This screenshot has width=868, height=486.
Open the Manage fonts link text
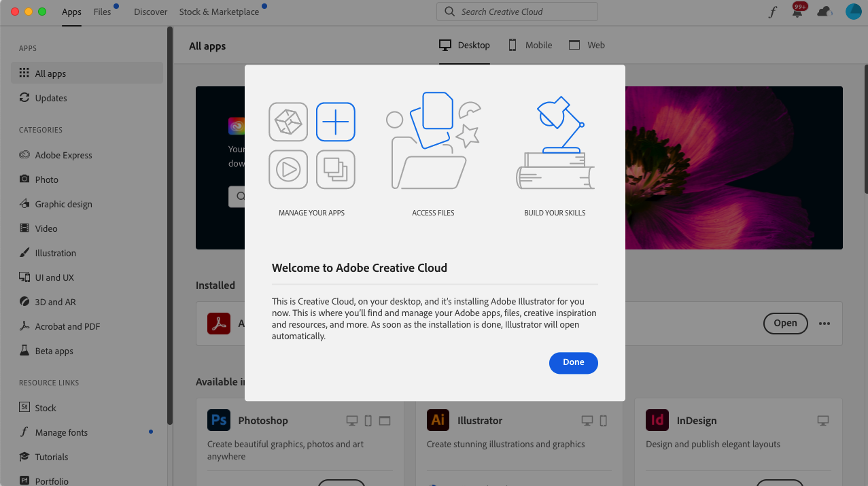[x=61, y=432]
